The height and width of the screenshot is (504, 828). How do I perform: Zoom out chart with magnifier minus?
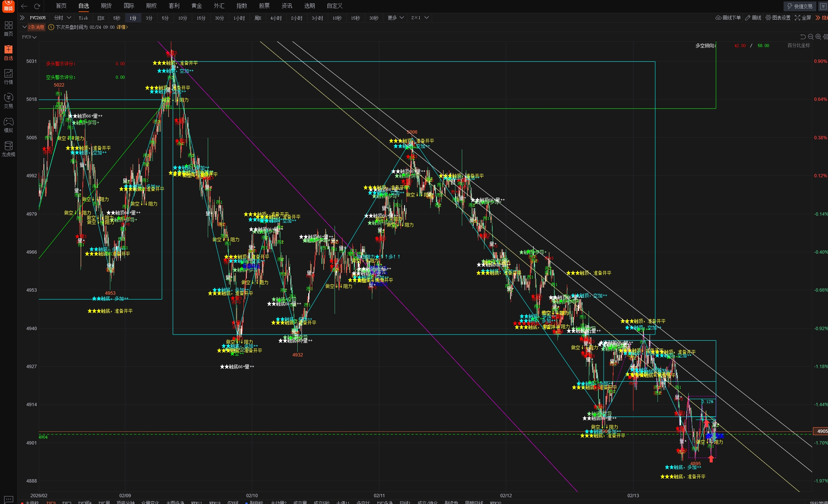(x=811, y=37)
